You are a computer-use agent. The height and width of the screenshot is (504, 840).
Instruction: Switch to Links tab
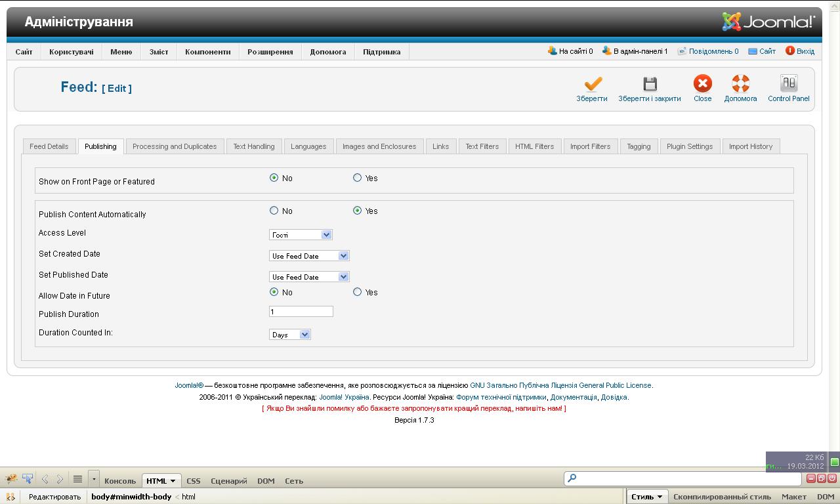pyautogui.click(x=441, y=146)
